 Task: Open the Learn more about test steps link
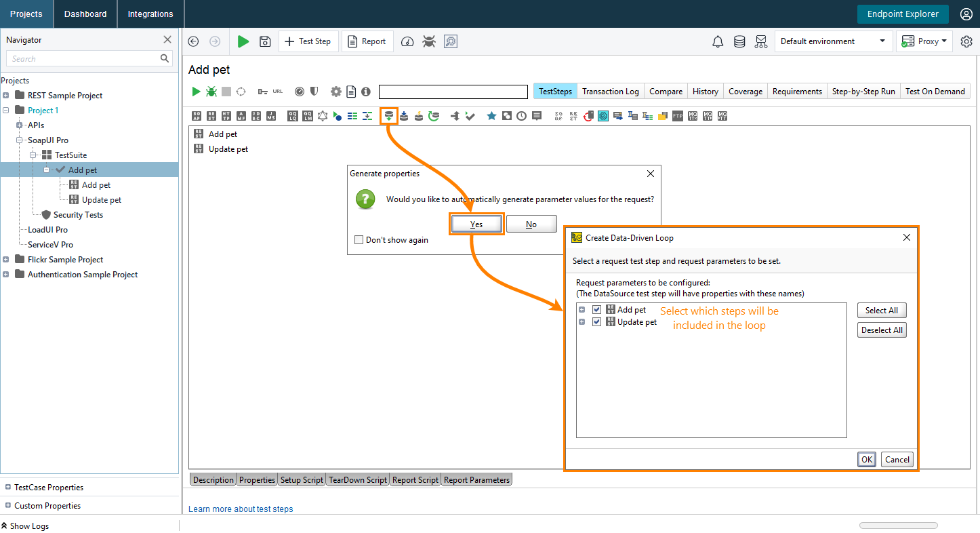coord(241,509)
